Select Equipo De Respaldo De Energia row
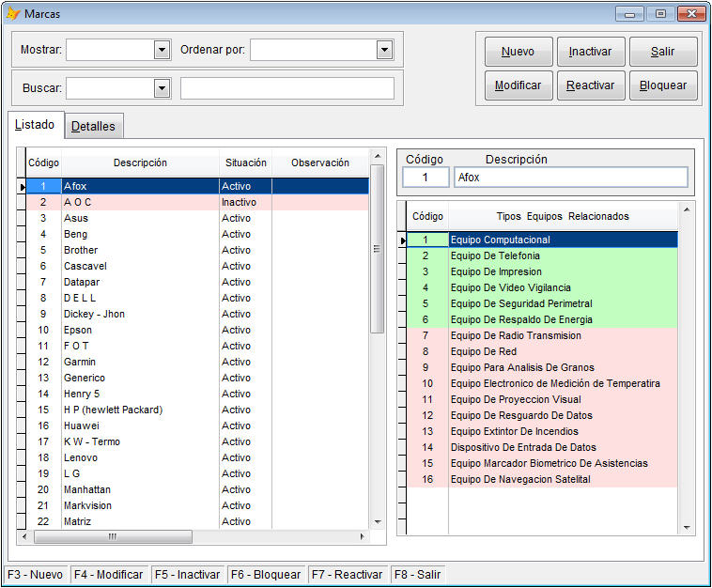The width and height of the screenshot is (712, 588). 542,319
